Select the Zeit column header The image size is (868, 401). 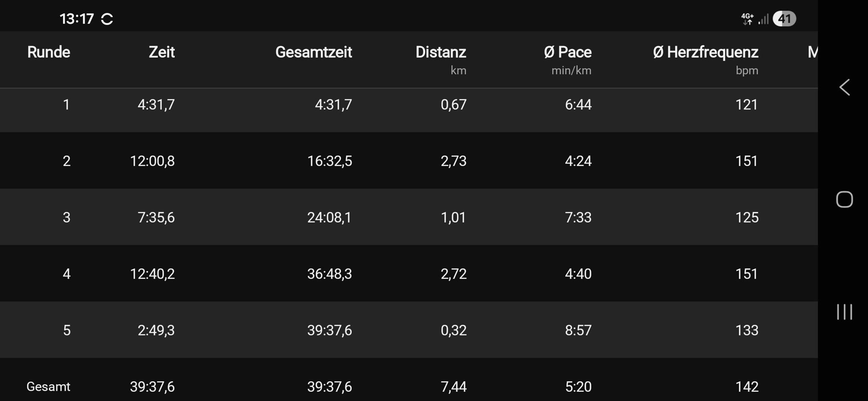(161, 52)
